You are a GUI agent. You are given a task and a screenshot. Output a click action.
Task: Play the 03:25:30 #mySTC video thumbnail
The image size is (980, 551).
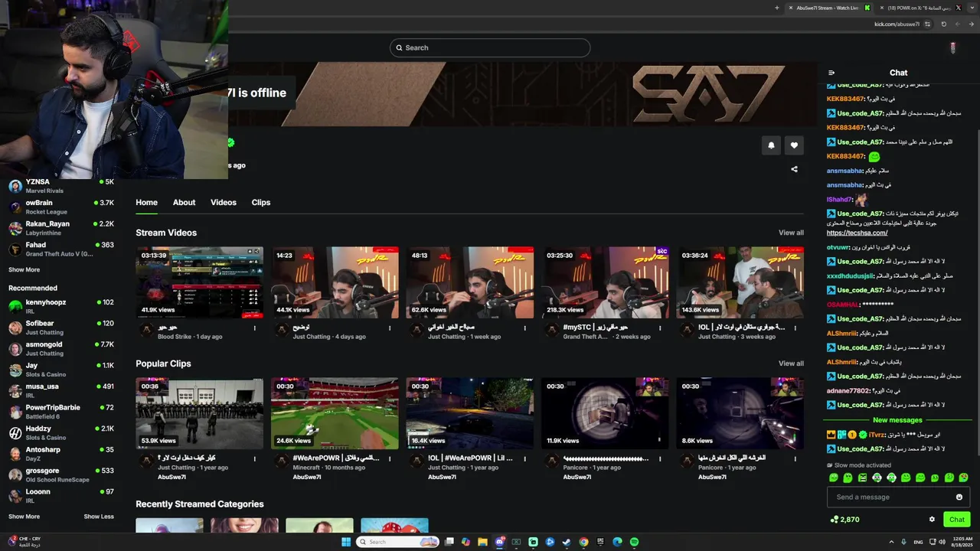click(605, 282)
